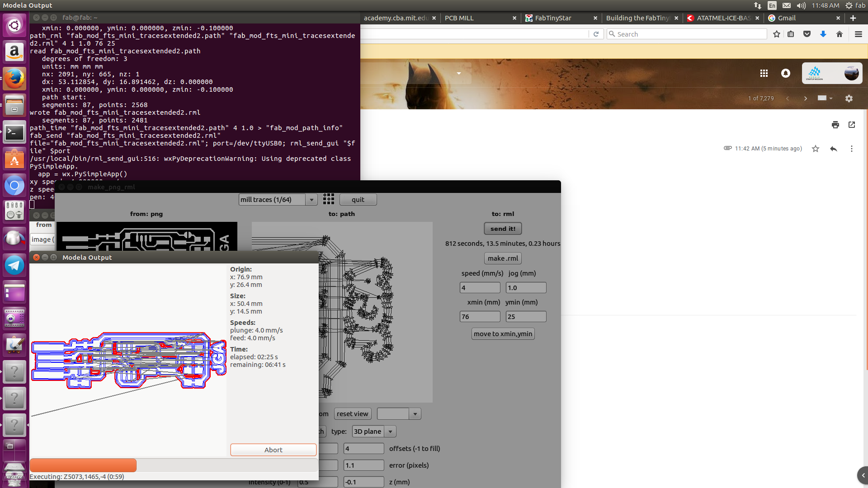Screen dimensions: 868x488
Task: Click the orange milling progress bar
Action: point(83,465)
